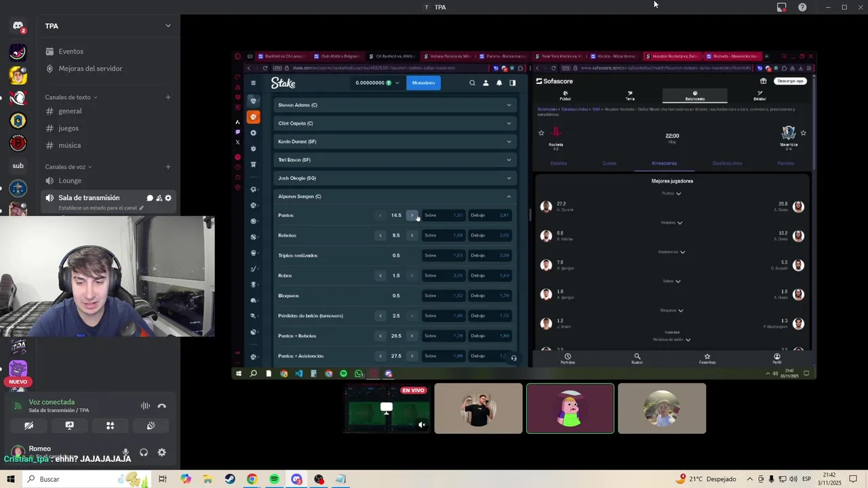
Task: Open the Eventos calendar entry
Action: tap(71, 52)
